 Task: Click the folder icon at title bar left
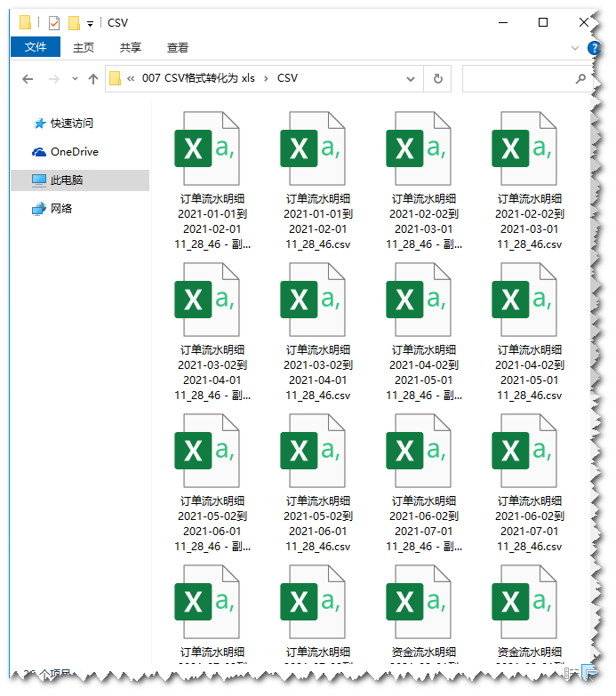click(x=25, y=22)
